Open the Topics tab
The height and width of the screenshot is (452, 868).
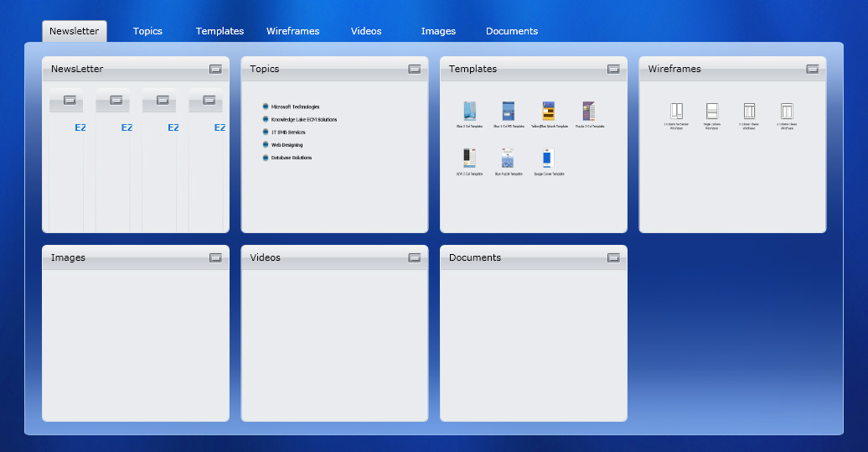point(147,31)
